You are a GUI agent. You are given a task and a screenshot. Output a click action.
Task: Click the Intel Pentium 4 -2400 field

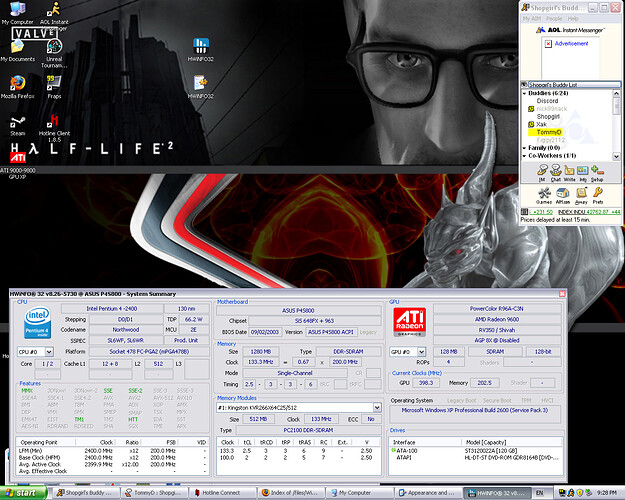[112, 309]
